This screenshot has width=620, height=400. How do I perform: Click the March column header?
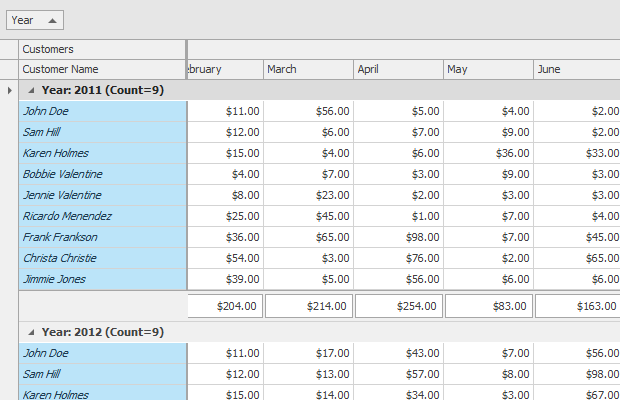point(308,69)
